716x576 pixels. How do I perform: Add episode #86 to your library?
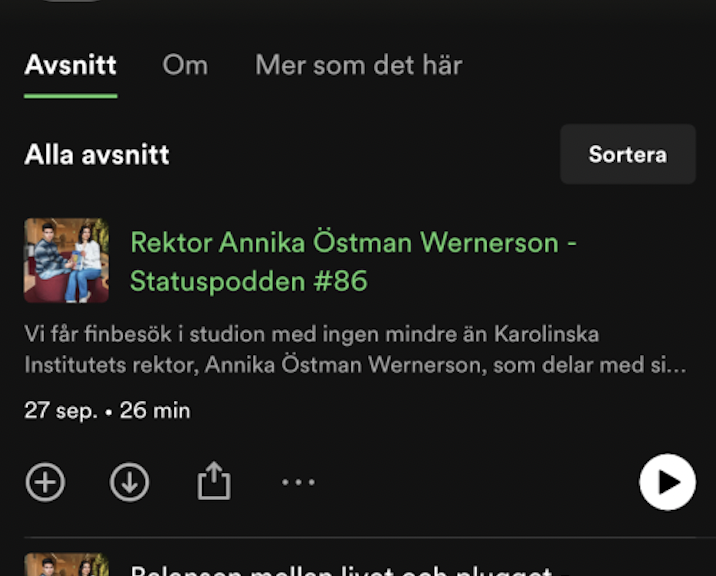point(45,482)
